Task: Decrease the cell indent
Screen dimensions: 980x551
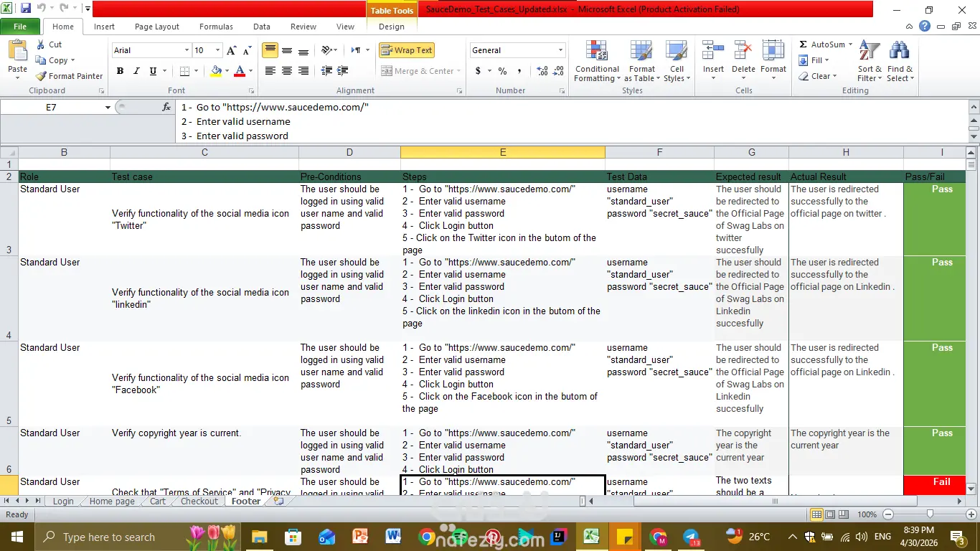Action: pos(326,71)
